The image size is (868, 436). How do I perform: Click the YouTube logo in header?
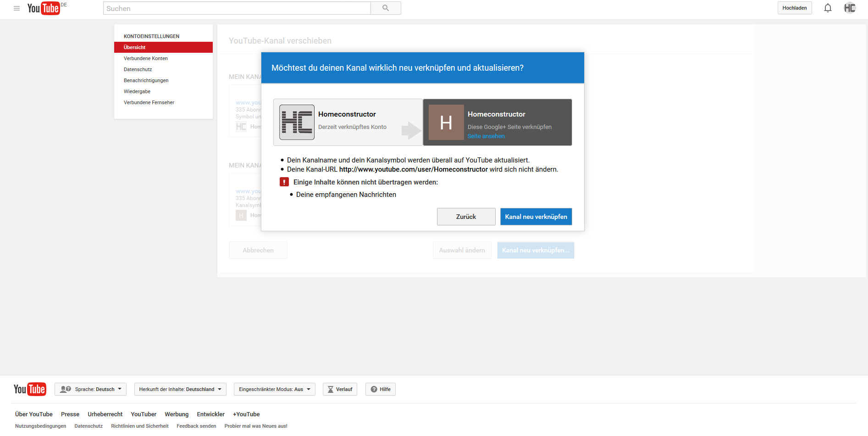tap(44, 8)
